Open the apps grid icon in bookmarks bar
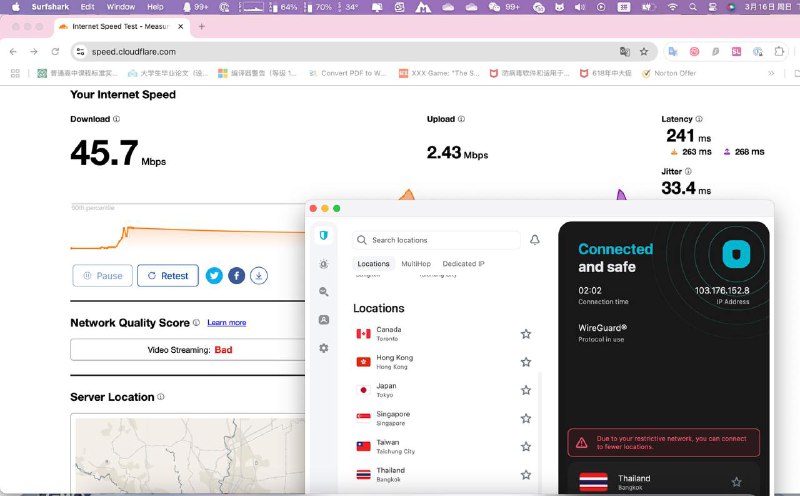800x496 pixels. click(x=15, y=73)
